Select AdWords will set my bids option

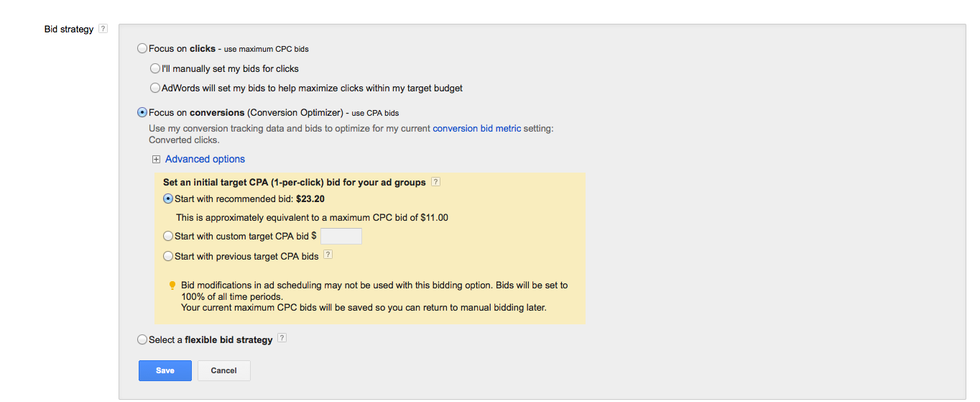[x=155, y=88]
